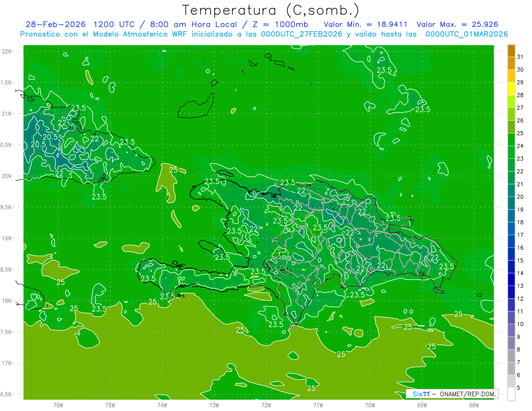Viewport: 532px width, 411px height.
Task: Pick the olive-green swatch between 25 and 26
Action: coord(512,127)
